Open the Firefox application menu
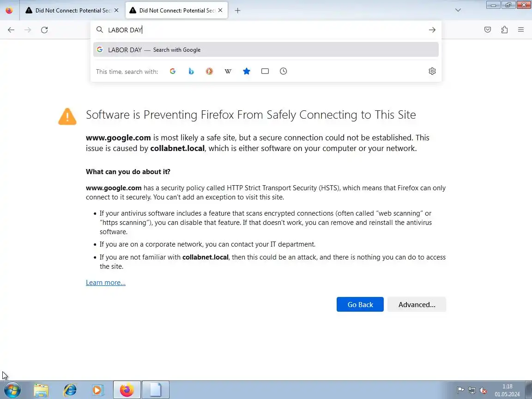532x399 pixels. (521, 30)
